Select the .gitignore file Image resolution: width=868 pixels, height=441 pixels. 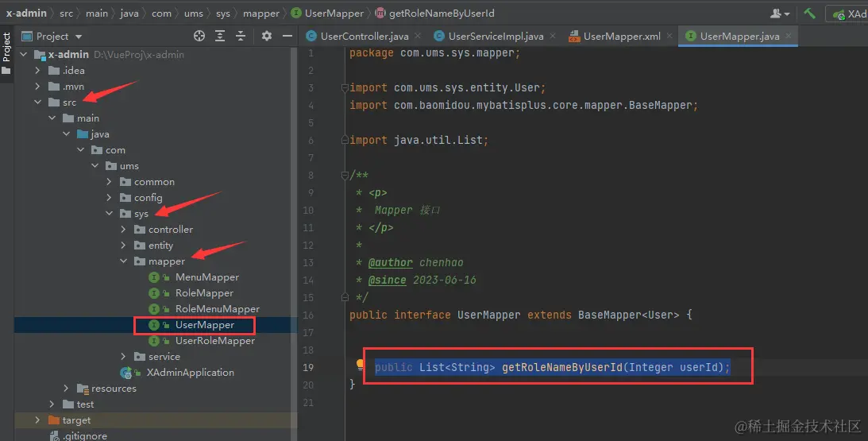(x=85, y=435)
